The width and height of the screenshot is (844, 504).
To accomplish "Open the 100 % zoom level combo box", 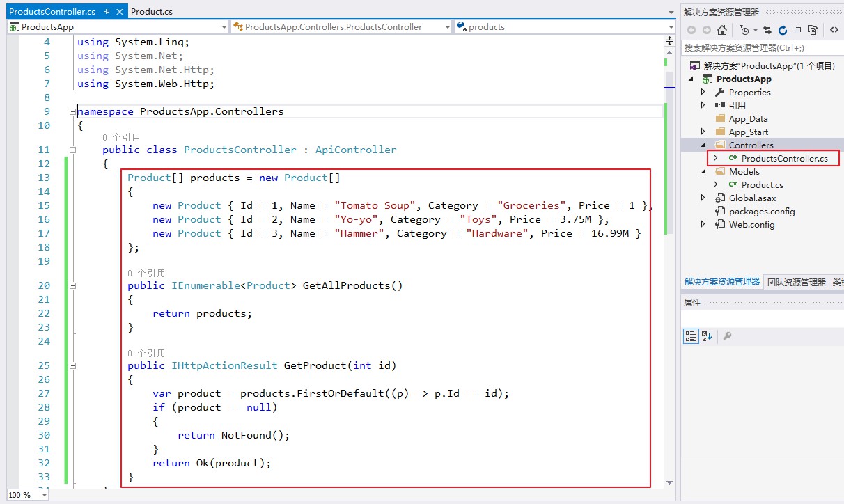I will (x=44, y=495).
